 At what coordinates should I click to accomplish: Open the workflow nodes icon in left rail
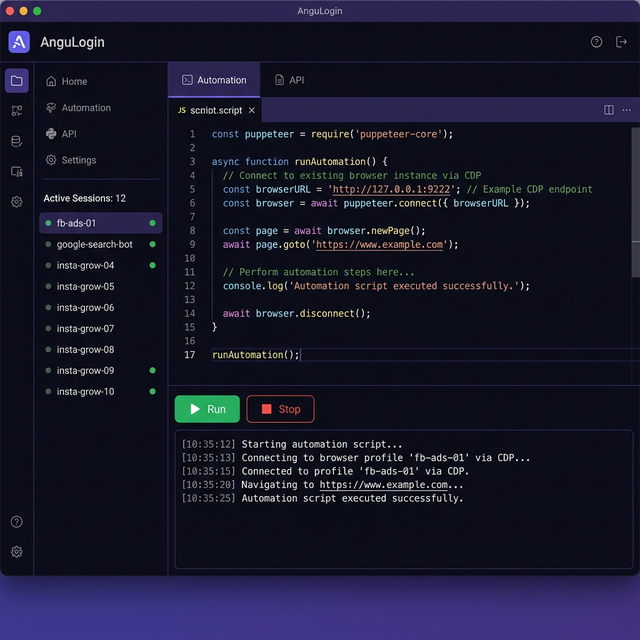click(x=17, y=111)
